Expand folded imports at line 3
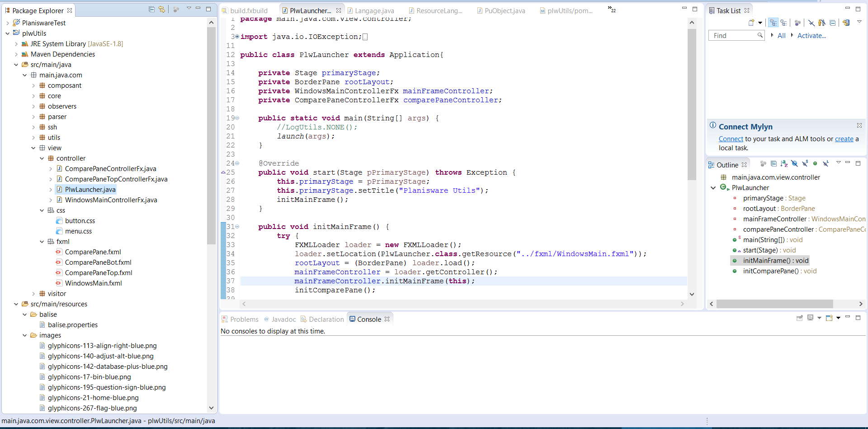This screenshot has width=868, height=429. [x=237, y=37]
